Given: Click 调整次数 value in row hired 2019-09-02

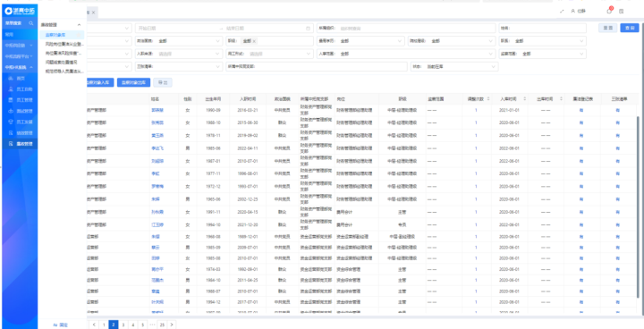Looking at the screenshot, I should click(476, 135).
